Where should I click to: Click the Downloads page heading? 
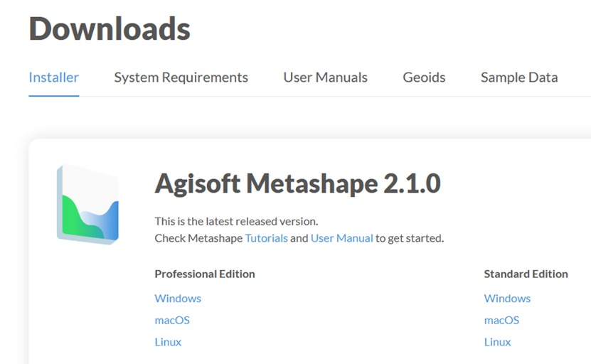[110, 28]
